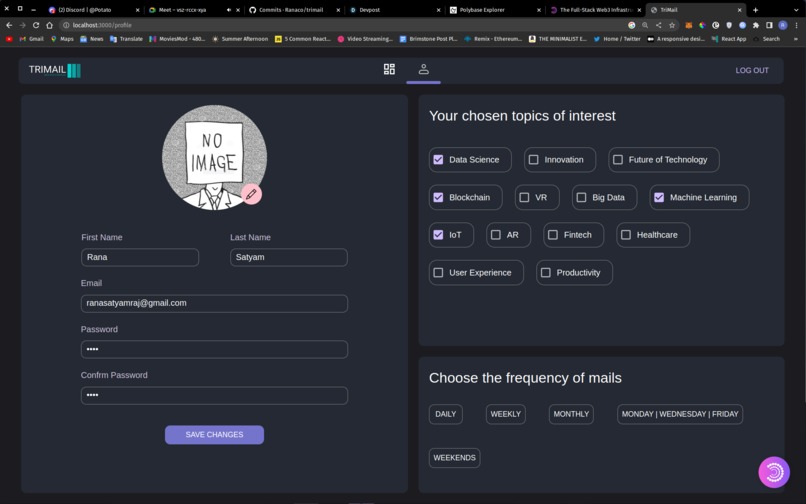806x504 pixels.
Task: Share this page via share icon
Action: pyautogui.click(x=658, y=25)
